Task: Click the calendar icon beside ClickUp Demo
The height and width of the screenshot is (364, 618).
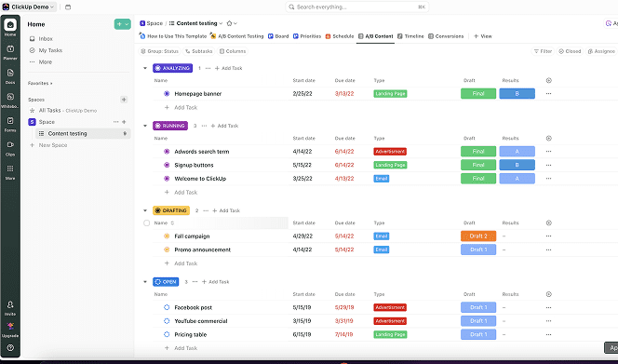Action: 68,7
